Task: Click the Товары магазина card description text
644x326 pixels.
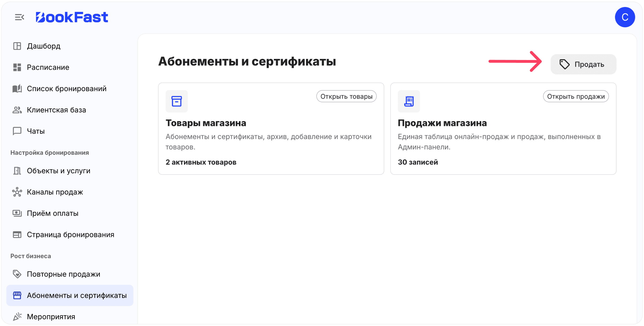Action: [x=268, y=142]
